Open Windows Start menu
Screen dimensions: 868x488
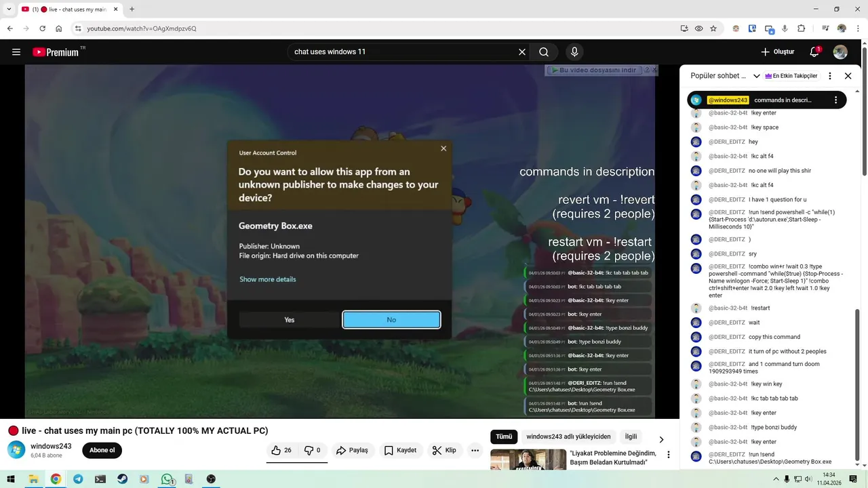click(11, 479)
